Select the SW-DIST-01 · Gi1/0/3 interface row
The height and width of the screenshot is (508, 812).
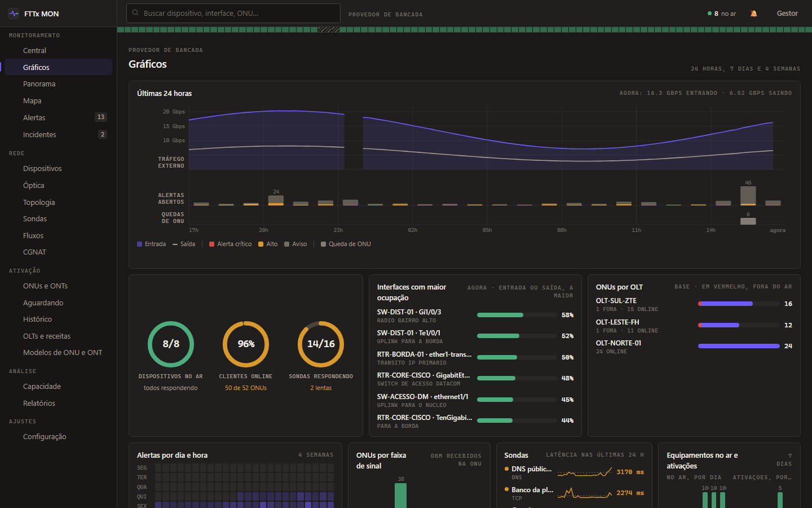[475, 316]
